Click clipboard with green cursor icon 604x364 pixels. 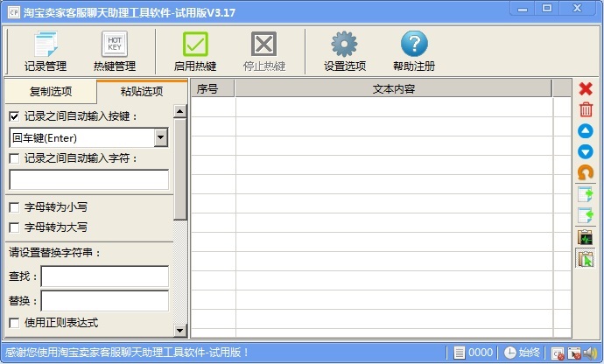(586, 258)
